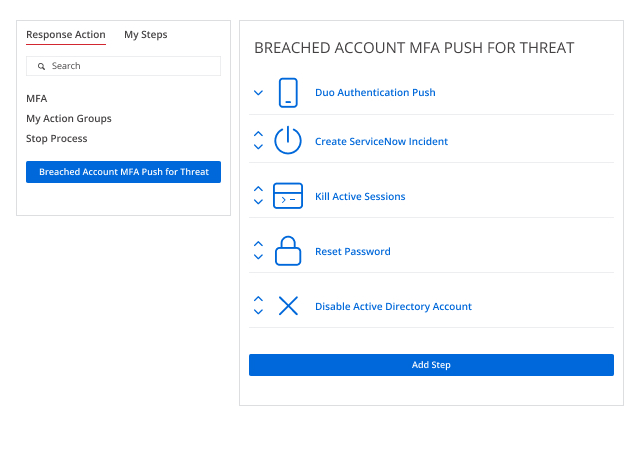Click the magnifier icon in the search box

pyautogui.click(x=41, y=66)
